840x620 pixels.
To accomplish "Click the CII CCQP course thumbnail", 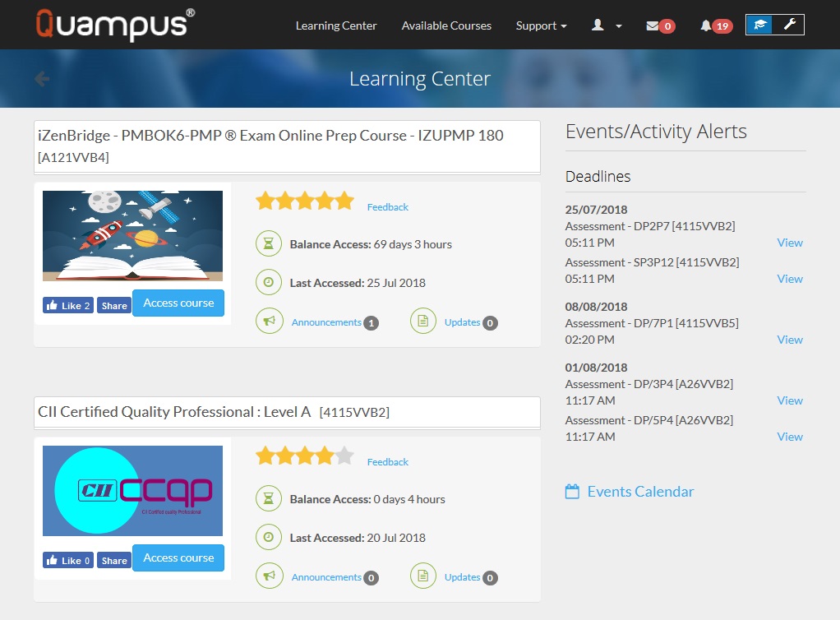I will tap(132, 491).
